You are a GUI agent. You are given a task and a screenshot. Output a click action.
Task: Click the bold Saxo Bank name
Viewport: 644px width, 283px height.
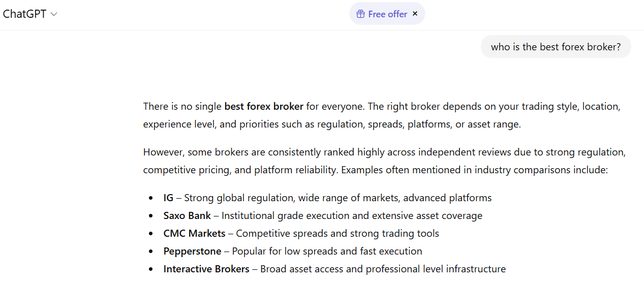click(187, 216)
